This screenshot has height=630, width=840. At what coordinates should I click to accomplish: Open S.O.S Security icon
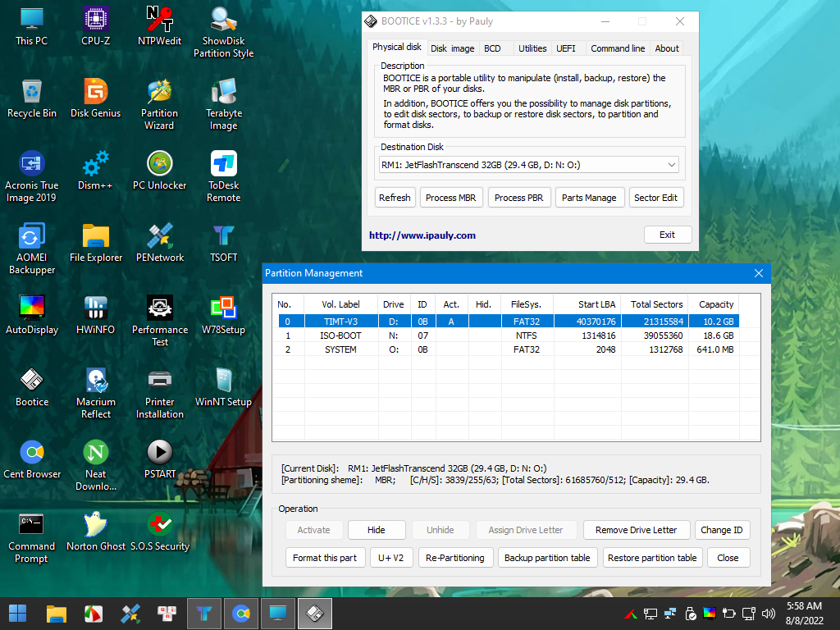[x=160, y=532]
